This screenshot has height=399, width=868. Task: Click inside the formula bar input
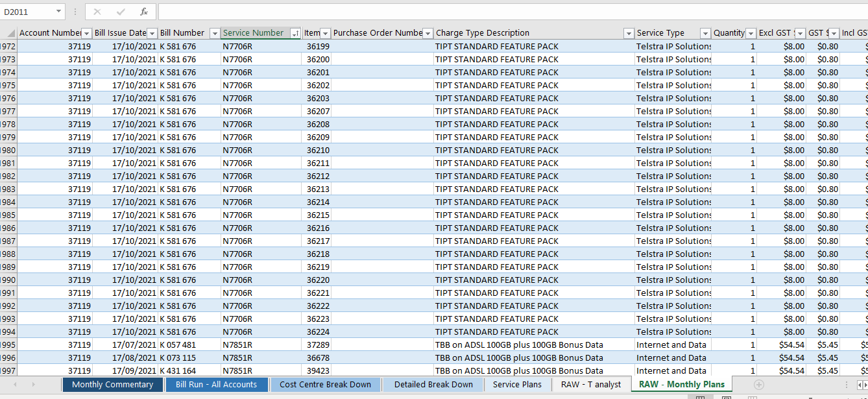tap(512, 12)
